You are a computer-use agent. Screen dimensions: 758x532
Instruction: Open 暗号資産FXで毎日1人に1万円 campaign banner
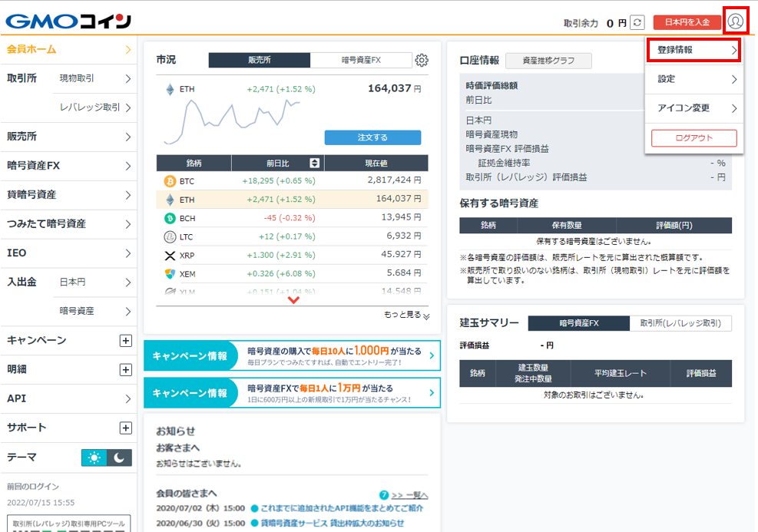[x=292, y=393]
